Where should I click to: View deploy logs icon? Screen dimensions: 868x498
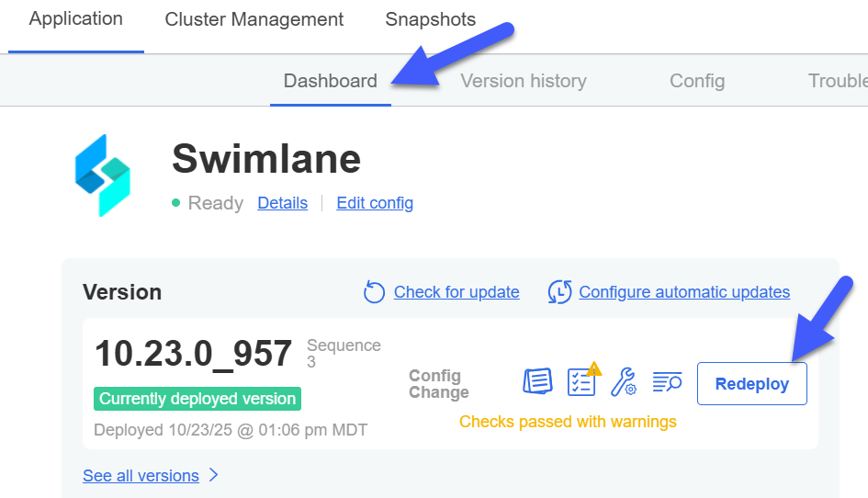[667, 381]
